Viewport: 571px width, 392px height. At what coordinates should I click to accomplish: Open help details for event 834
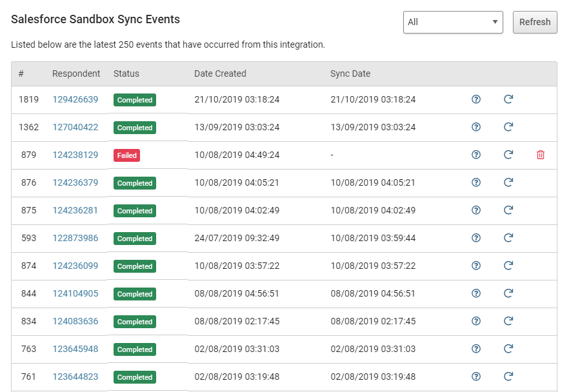(x=476, y=320)
